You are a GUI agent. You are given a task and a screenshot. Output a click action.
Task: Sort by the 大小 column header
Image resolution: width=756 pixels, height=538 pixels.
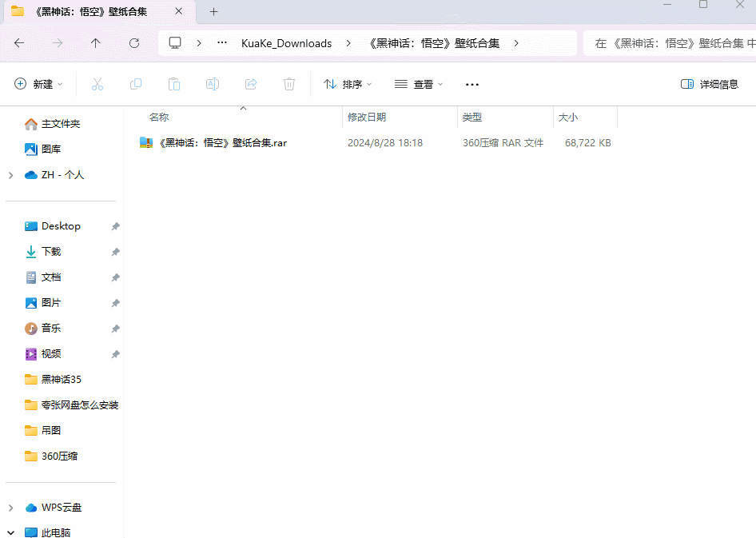pyautogui.click(x=568, y=118)
